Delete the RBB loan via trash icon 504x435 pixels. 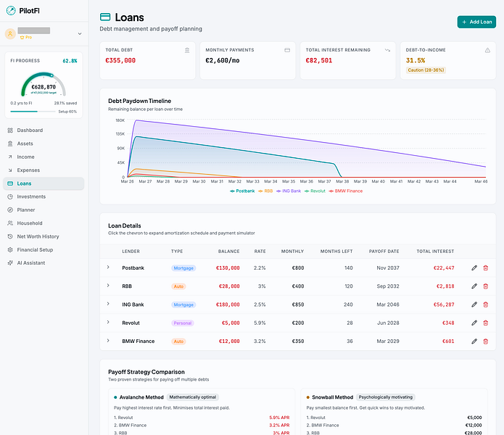coord(486,286)
